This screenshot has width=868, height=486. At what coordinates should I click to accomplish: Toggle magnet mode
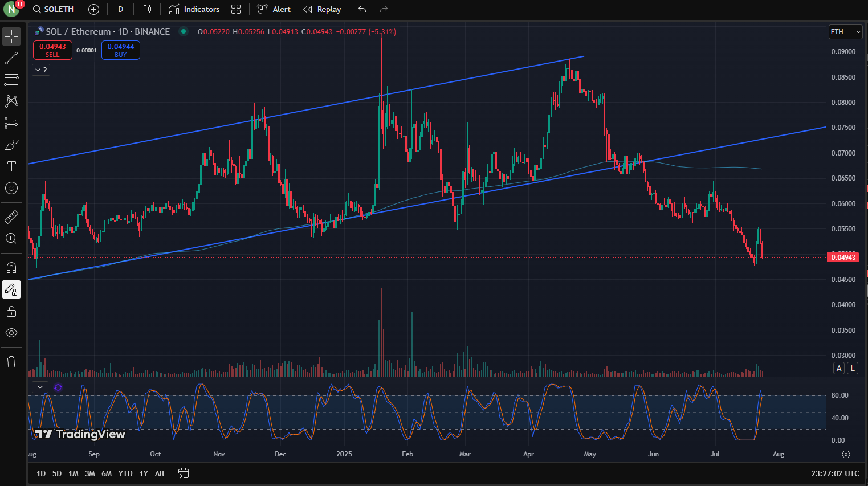point(11,268)
